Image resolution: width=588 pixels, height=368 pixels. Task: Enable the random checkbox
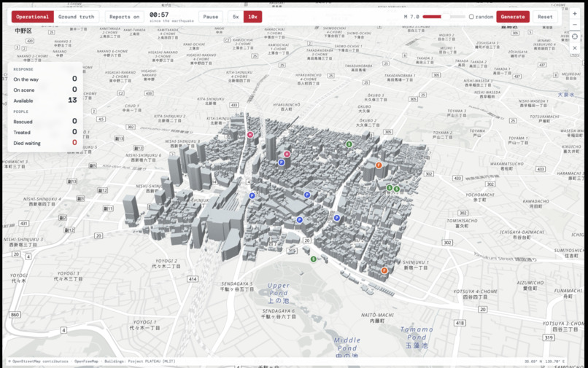coord(471,17)
